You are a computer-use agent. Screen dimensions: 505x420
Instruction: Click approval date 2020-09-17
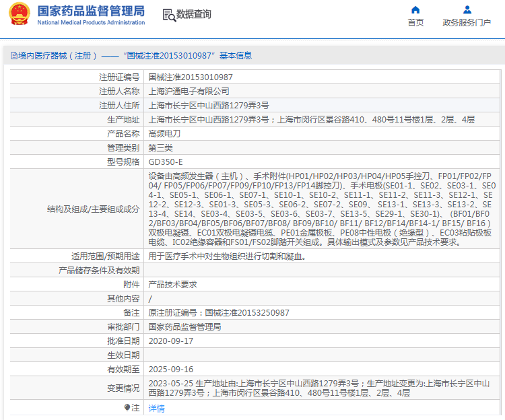coord(171,341)
